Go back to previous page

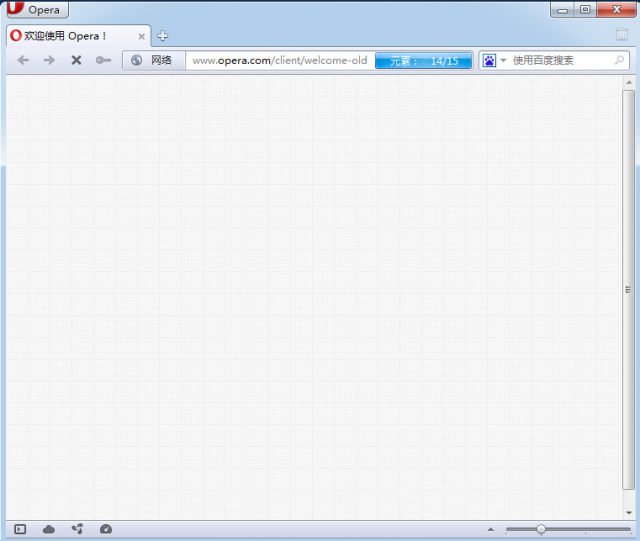click(x=23, y=60)
